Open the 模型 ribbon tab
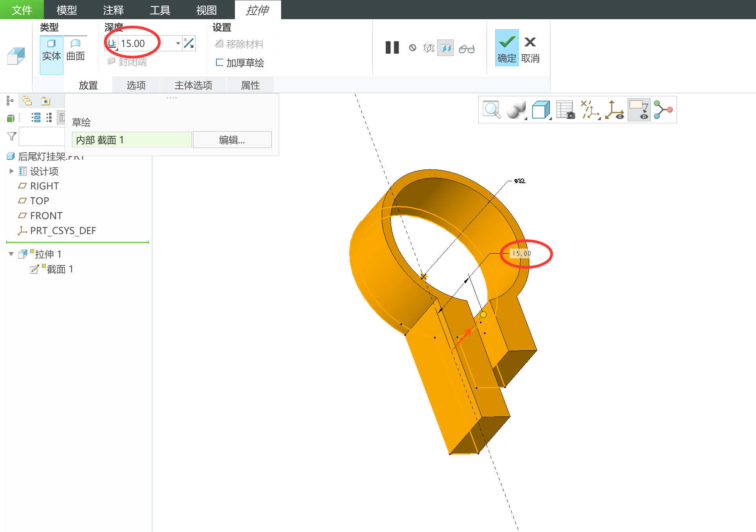This screenshot has height=532, width=756. pyautogui.click(x=67, y=10)
